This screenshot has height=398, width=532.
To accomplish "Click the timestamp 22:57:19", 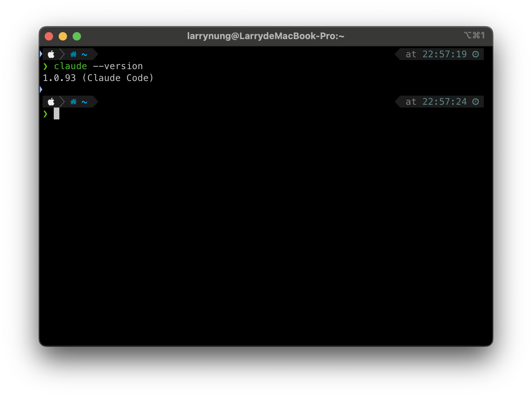I will 444,54.
